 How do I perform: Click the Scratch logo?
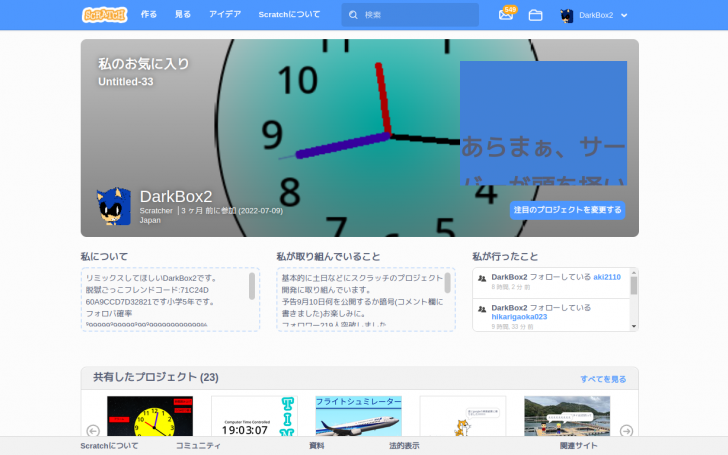click(x=104, y=15)
